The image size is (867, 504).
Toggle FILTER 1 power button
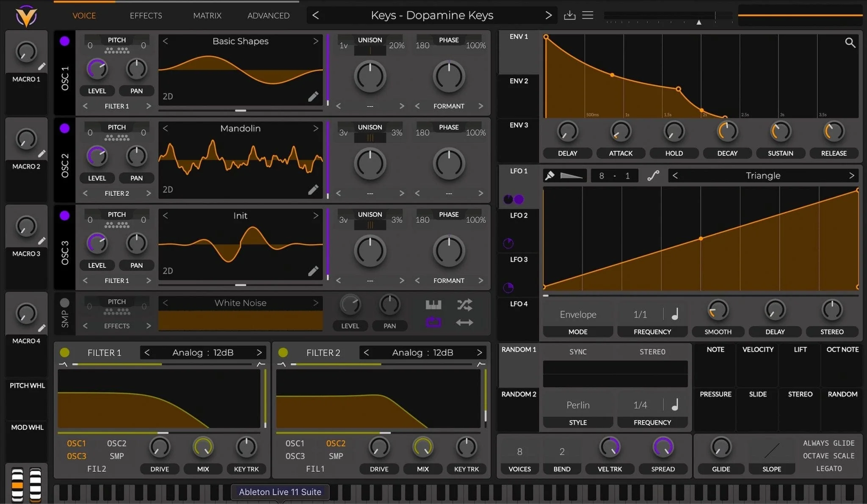[64, 353]
